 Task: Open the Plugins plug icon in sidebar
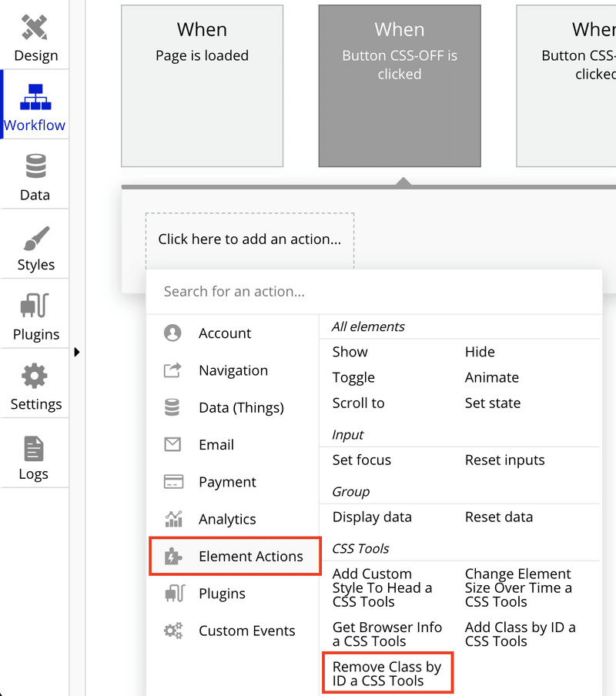(35, 306)
